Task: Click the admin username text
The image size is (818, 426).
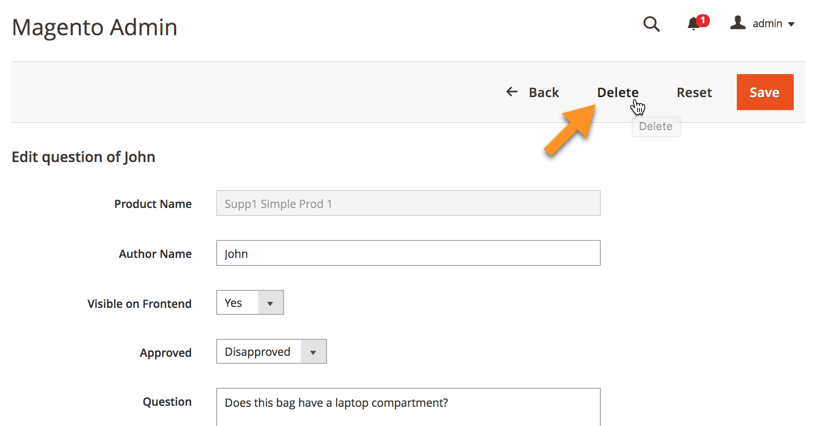Action: [x=767, y=24]
